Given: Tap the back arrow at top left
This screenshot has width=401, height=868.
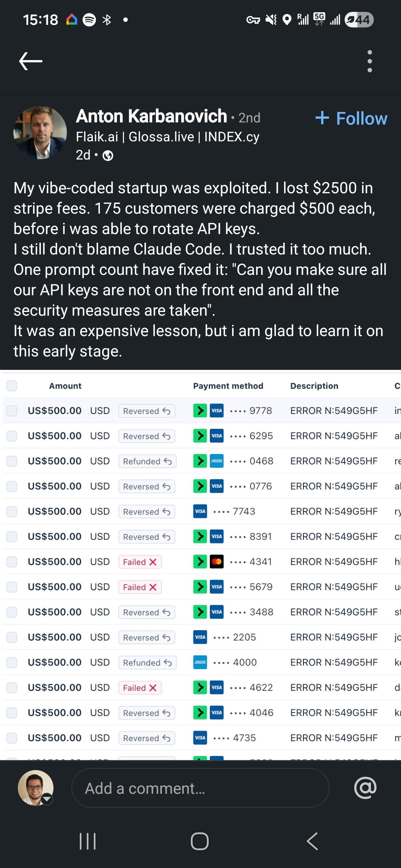Looking at the screenshot, I should (x=31, y=61).
